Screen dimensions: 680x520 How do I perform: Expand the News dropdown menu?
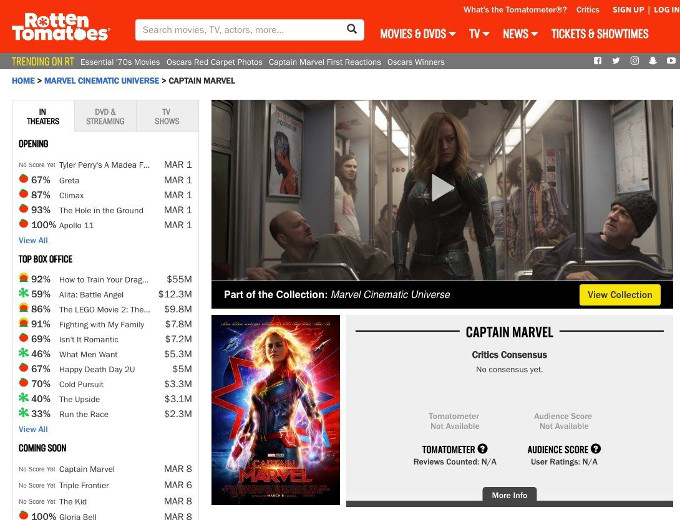(520, 34)
